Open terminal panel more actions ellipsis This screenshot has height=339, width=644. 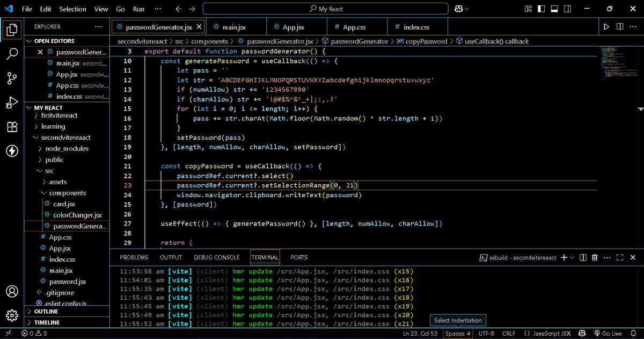pos(607,257)
